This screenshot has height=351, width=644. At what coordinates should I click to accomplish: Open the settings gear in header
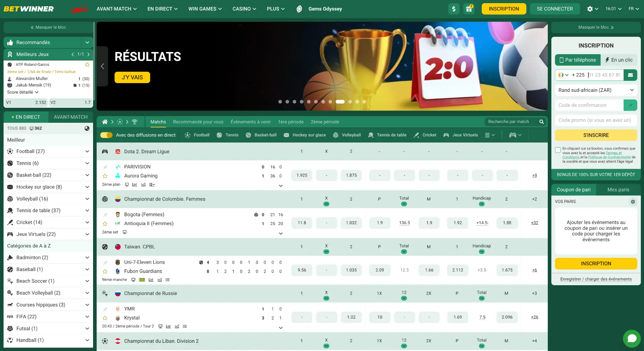tap(590, 9)
